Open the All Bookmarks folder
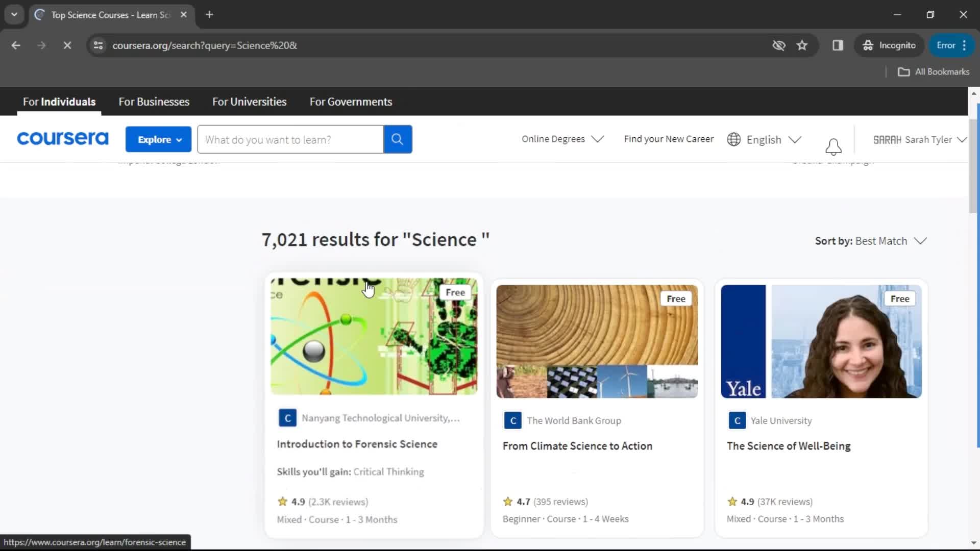 tap(934, 72)
